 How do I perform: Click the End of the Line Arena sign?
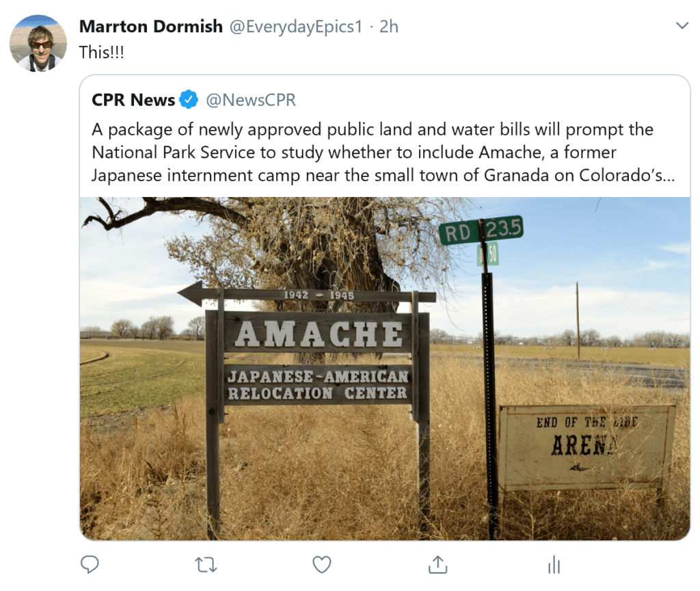(x=587, y=447)
